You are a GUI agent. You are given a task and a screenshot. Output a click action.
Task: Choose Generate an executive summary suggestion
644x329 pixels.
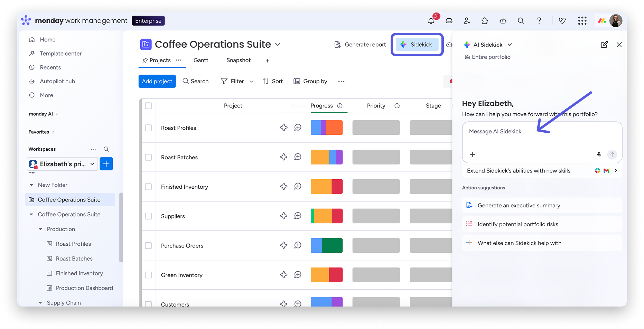pos(542,205)
